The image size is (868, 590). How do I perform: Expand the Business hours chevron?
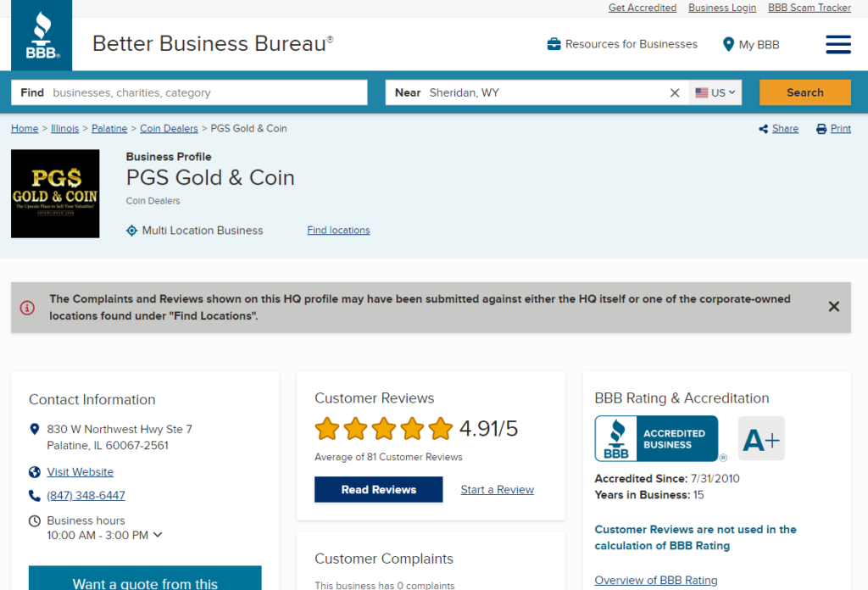tap(158, 535)
